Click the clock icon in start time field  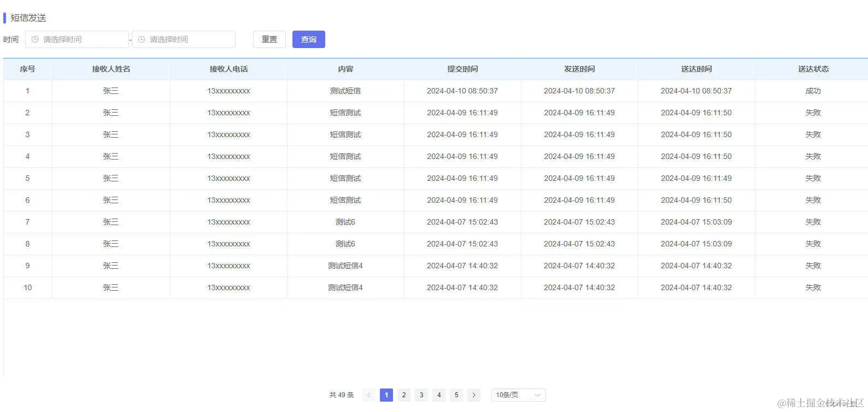pyautogui.click(x=35, y=39)
